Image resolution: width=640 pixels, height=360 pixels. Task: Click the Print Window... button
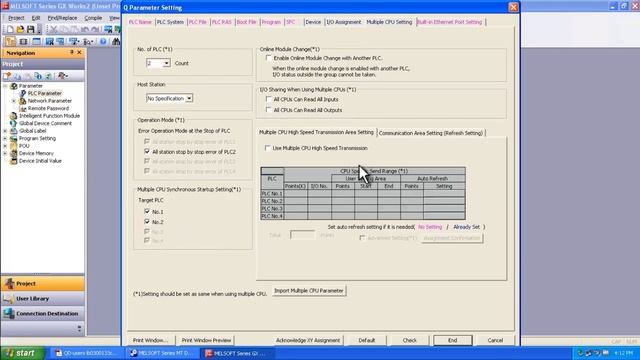(150, 340)
